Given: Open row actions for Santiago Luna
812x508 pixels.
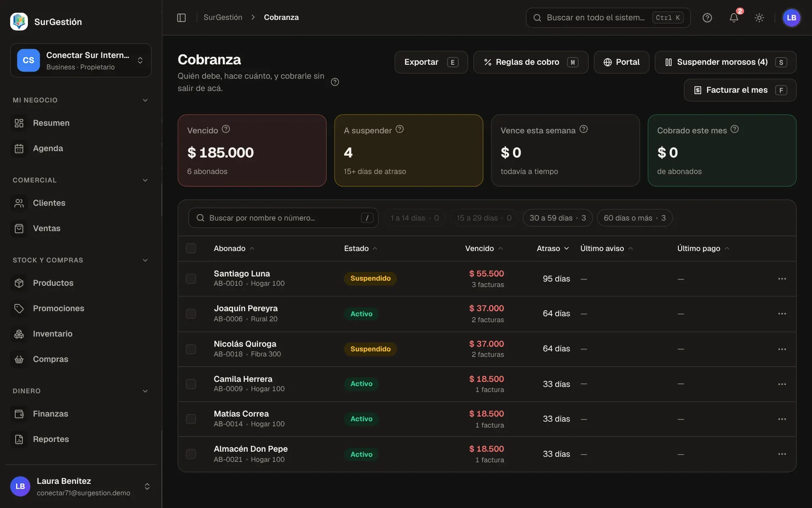Looking at the screenshot, I should [x=782, y=279].
